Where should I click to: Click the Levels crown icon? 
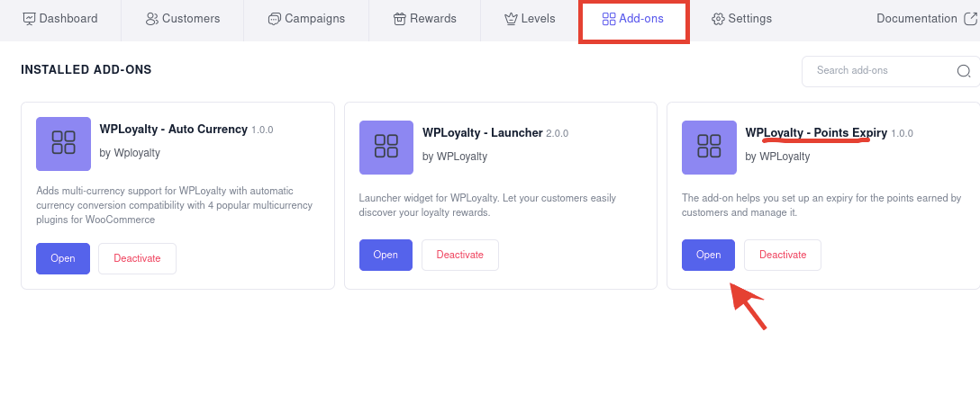point(511,19)
